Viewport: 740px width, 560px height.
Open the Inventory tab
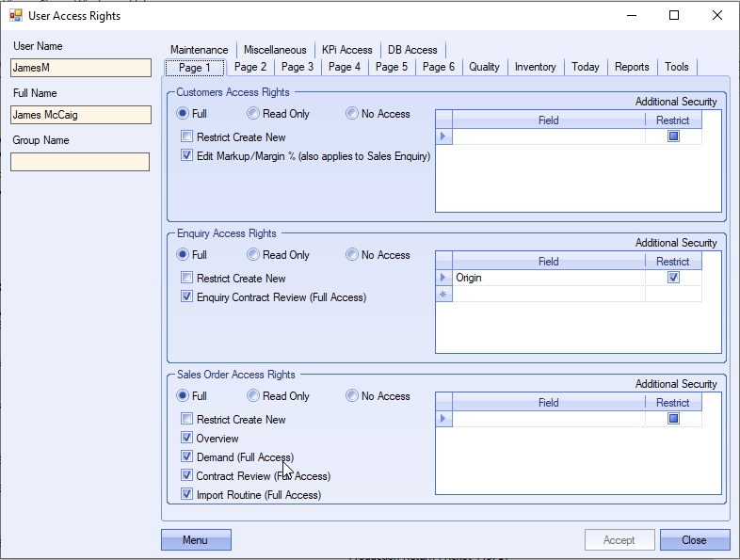(x=535, y=67)
